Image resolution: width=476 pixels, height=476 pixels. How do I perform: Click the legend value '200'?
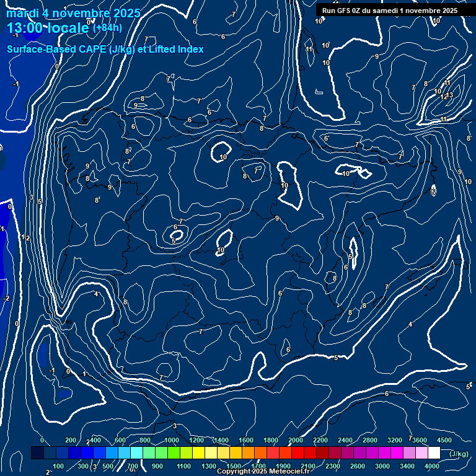coord(71,440)
